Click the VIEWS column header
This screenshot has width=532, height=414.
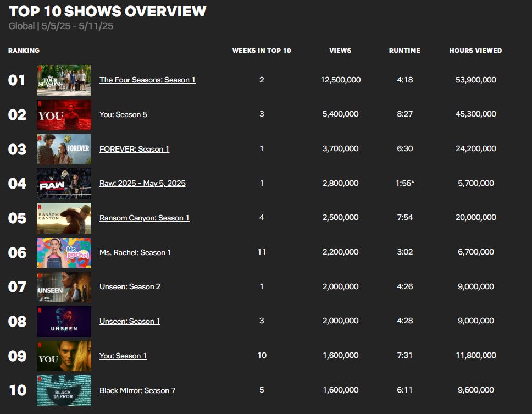(x=340, y=51)
